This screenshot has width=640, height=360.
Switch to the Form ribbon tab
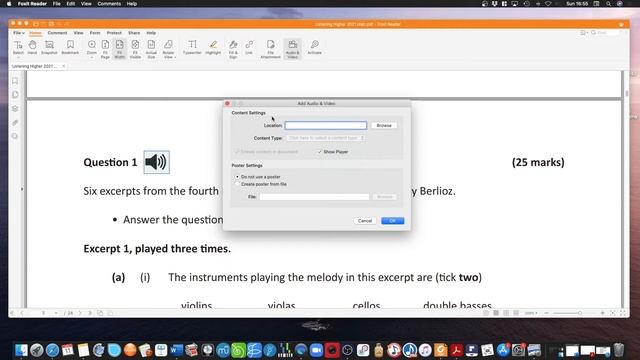[x=95, y=33]
